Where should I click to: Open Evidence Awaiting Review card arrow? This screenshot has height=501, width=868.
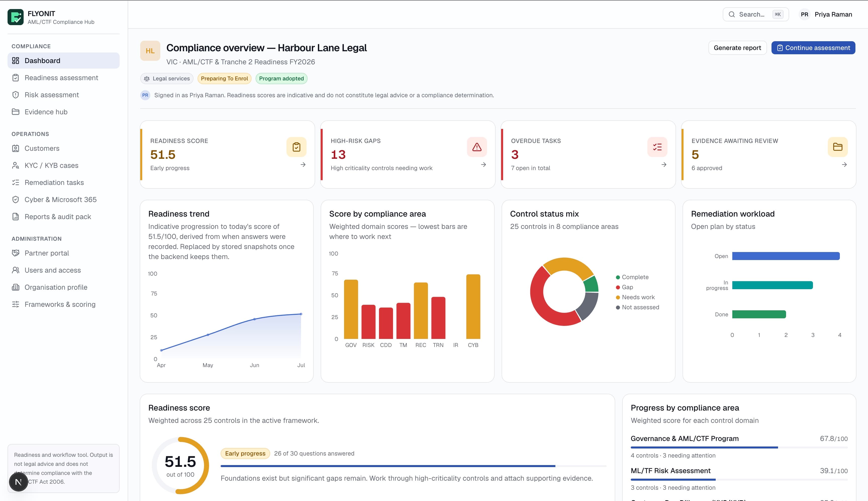click(x=844, y=165)
